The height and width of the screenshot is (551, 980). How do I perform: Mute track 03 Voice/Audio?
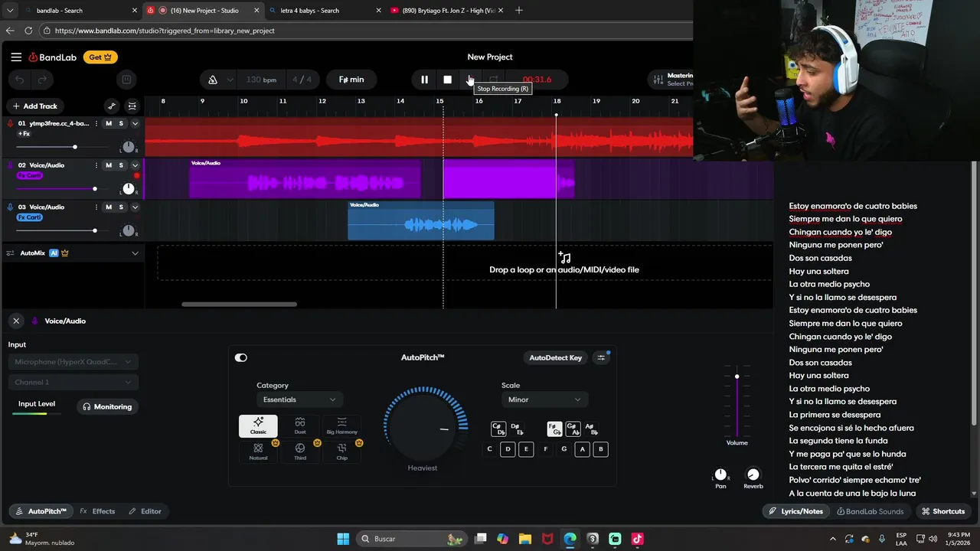109,207
